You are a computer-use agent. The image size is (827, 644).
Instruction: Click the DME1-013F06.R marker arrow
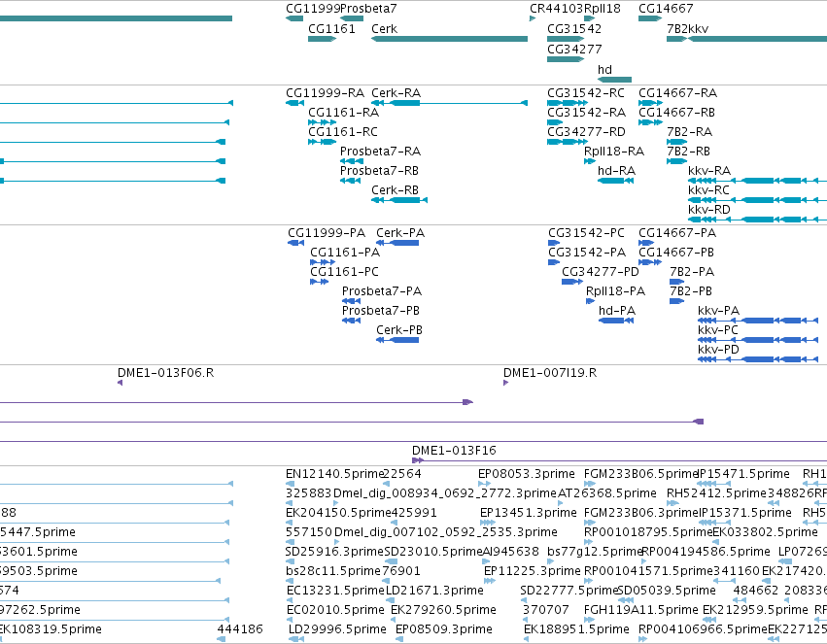click(x=120, y=383)
